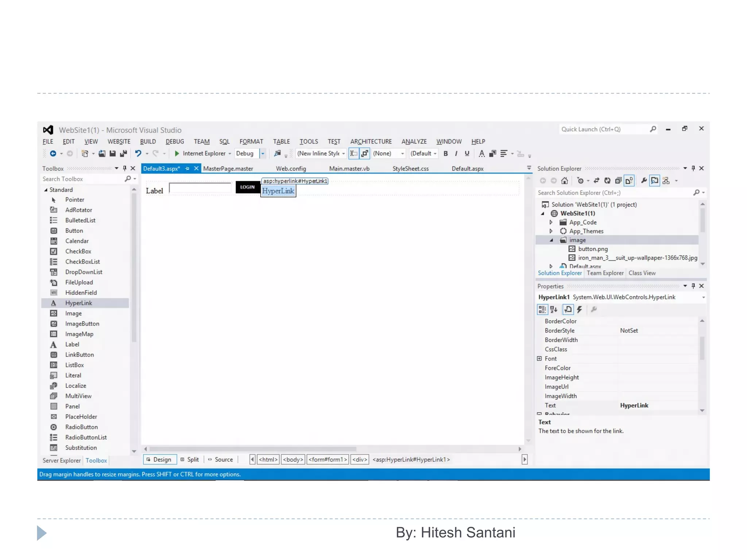Toggle auto-hide pin on Toolbox panel

tap(125, 168)
